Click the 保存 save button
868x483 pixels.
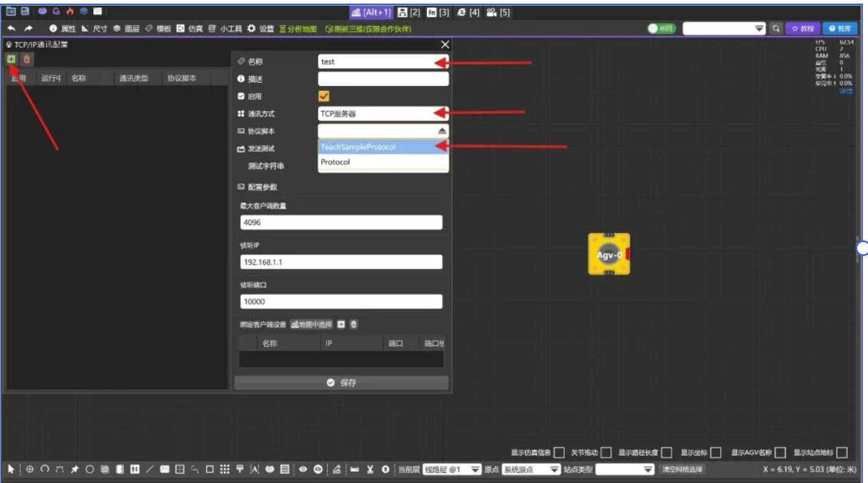click(341, 383)
